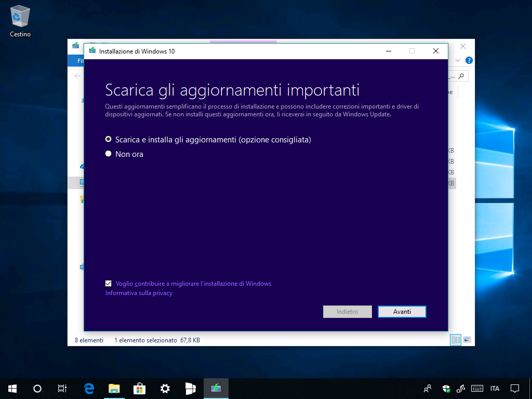Viewport: 532px width, 399px height.
Task: Click File Explorer help question mark icon
Action: [469, 60]
